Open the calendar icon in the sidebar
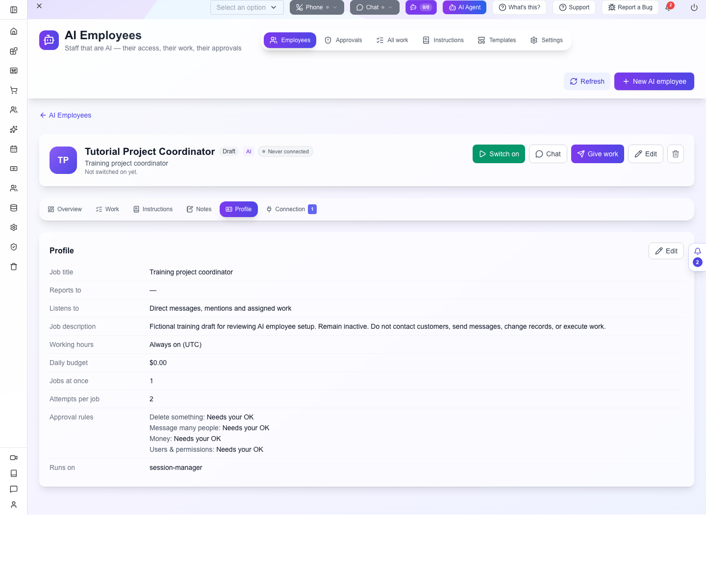This screenshot has height=588, width=706. click(14, 149)
